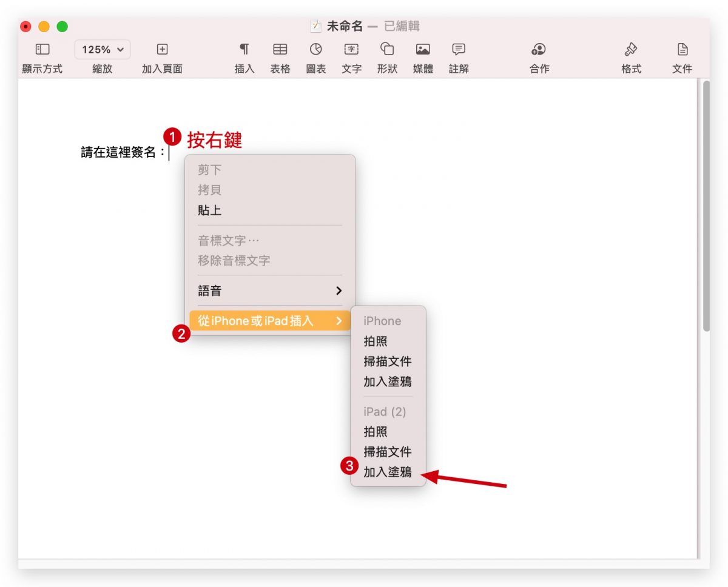728x587 pixels.
Task: Click the Shape (形狀) toolbar icon
Action: pyautogui.click(x=387, y=49)
